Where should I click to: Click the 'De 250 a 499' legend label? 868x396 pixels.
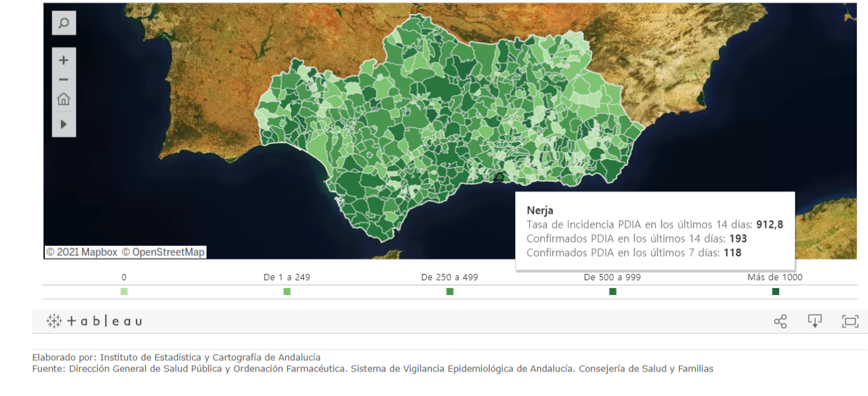click(449, 277)
